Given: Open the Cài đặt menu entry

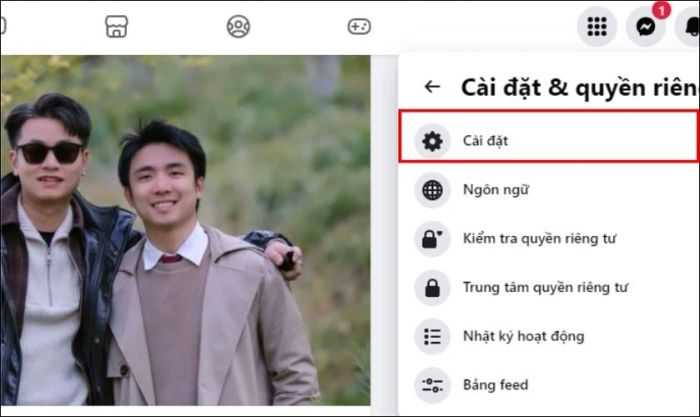Looking at the screenshot, I should point(549,136).
